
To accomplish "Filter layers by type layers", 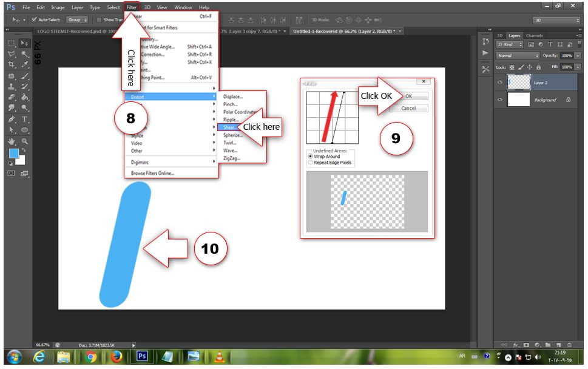I will (x=550, y=44).
